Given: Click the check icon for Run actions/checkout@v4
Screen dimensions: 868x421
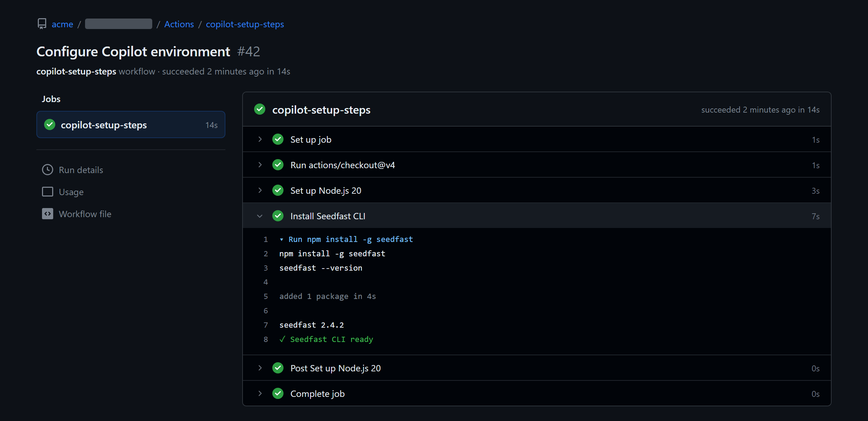Looking at the screenshot, I should pos(278,165).
